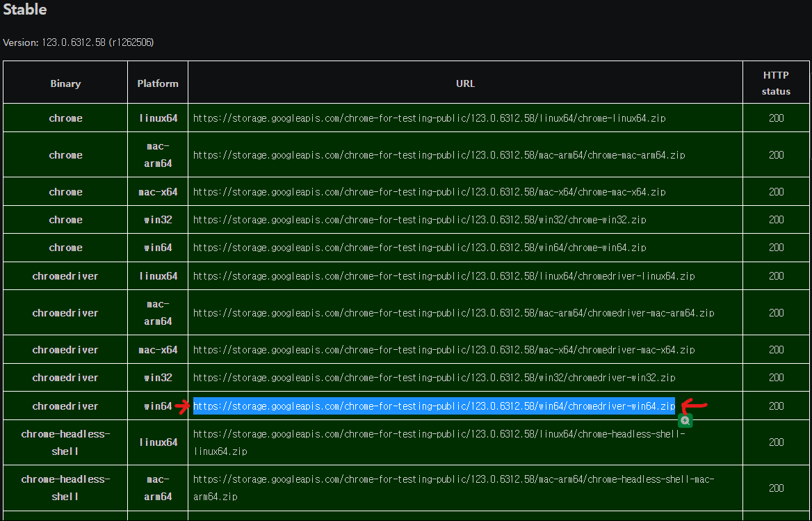Click the 200 status in the chromedriver win32 row

pos(777,378)
